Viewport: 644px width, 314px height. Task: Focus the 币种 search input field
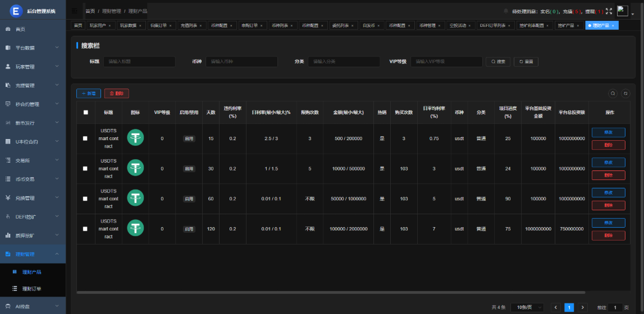pos(241,62)
